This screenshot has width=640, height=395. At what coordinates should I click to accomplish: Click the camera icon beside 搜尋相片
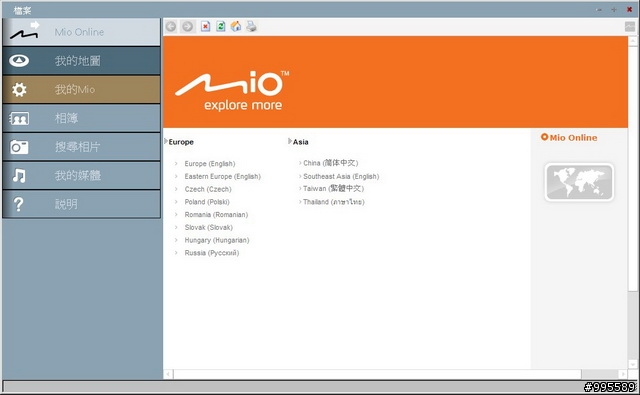coord(19,147)
